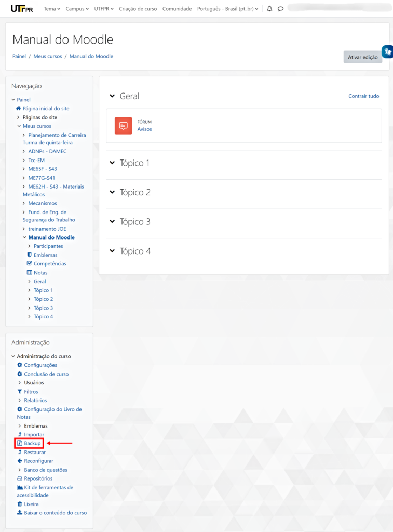The height and width of the screenshot is (532, 393).
Task: Click the download icon beside Baixar o conteúdo do curso
Action: point(20,513)
